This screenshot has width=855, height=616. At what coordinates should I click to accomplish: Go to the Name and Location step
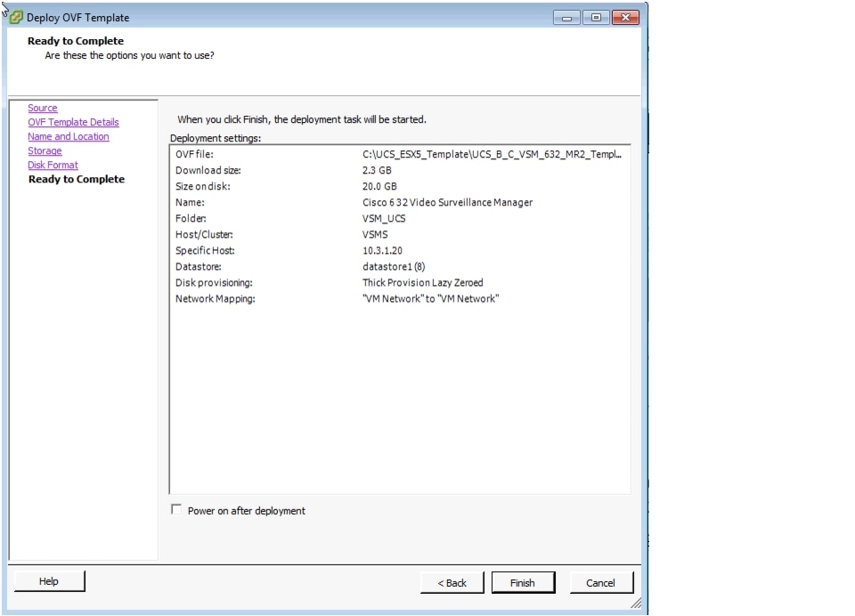point(68,136)
